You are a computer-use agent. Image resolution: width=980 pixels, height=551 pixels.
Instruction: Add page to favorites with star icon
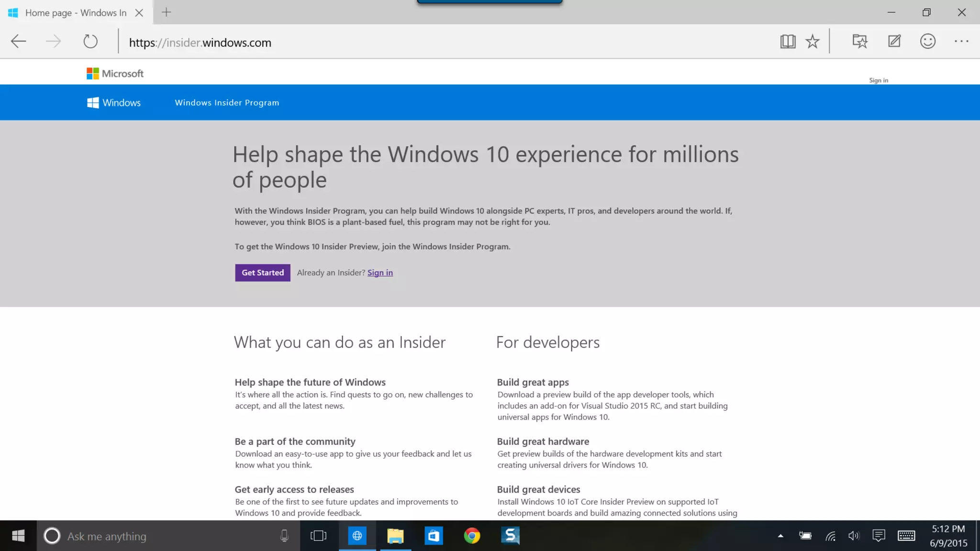[x=813, y=42]
